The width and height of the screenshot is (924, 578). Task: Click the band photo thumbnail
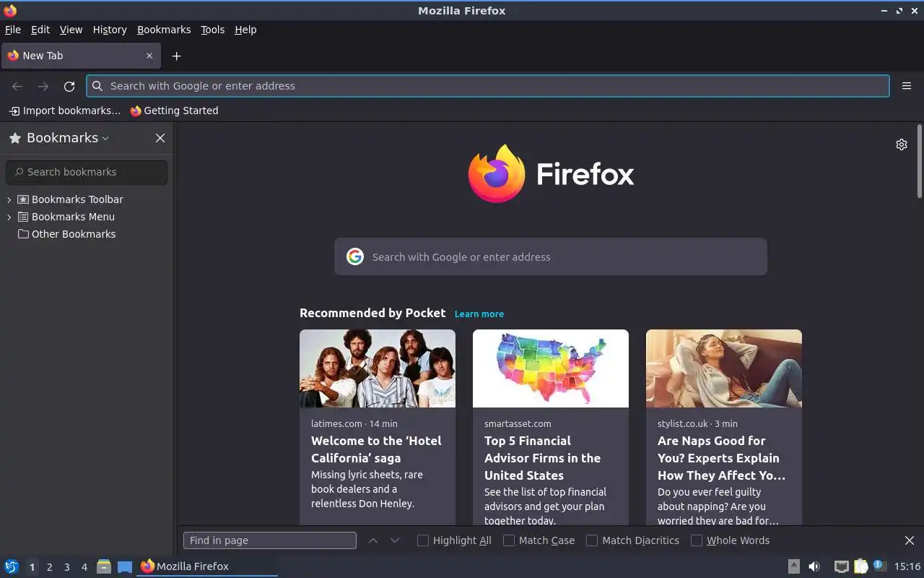(378, 368)
